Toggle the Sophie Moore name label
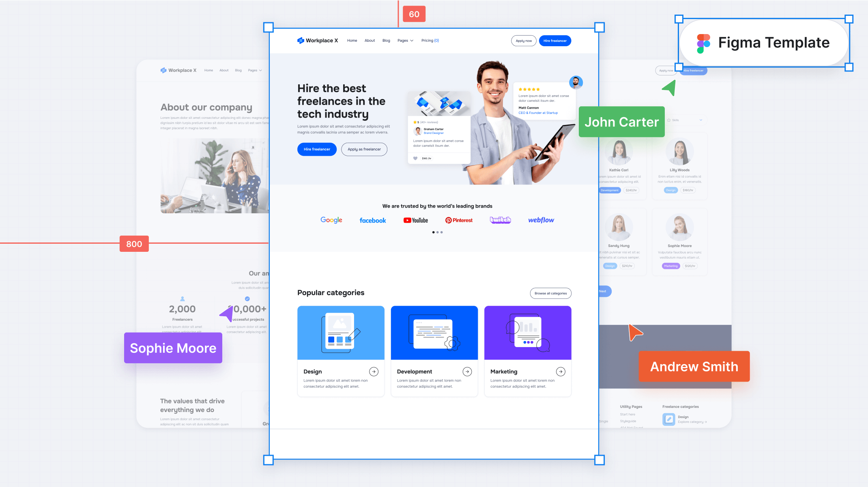Viewport: 868px width, 487px height. 172,348
